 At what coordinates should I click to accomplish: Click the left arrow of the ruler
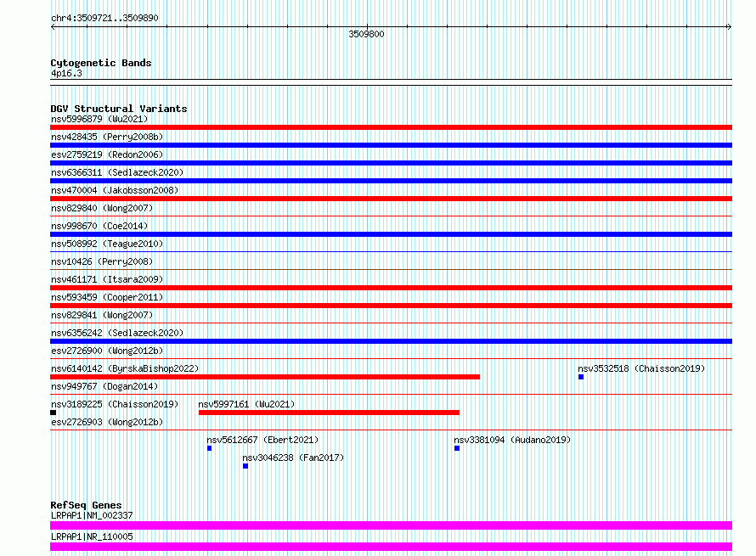(53, 27)
